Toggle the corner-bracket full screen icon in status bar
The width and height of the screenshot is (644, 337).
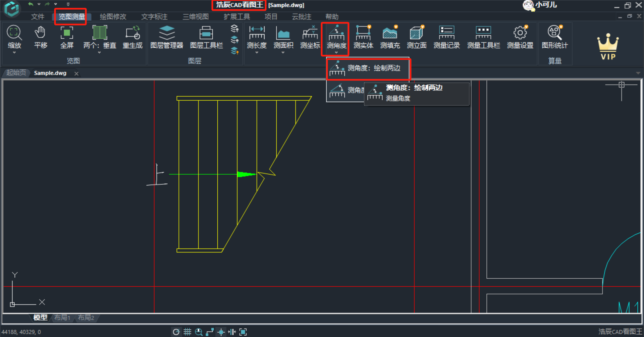coord(243,332)
